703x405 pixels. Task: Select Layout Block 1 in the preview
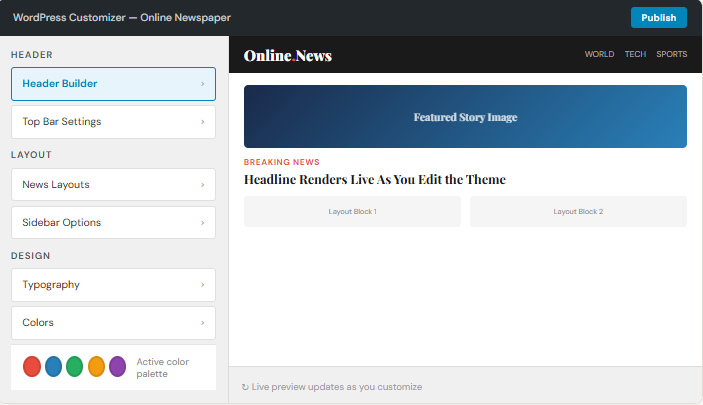coord(352,211)
